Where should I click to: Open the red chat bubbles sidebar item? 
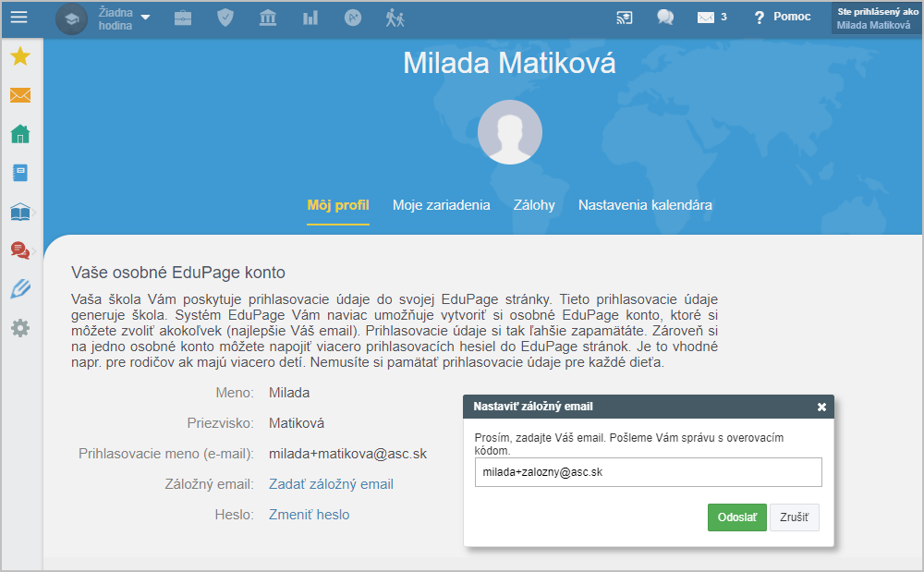point(21,250)
